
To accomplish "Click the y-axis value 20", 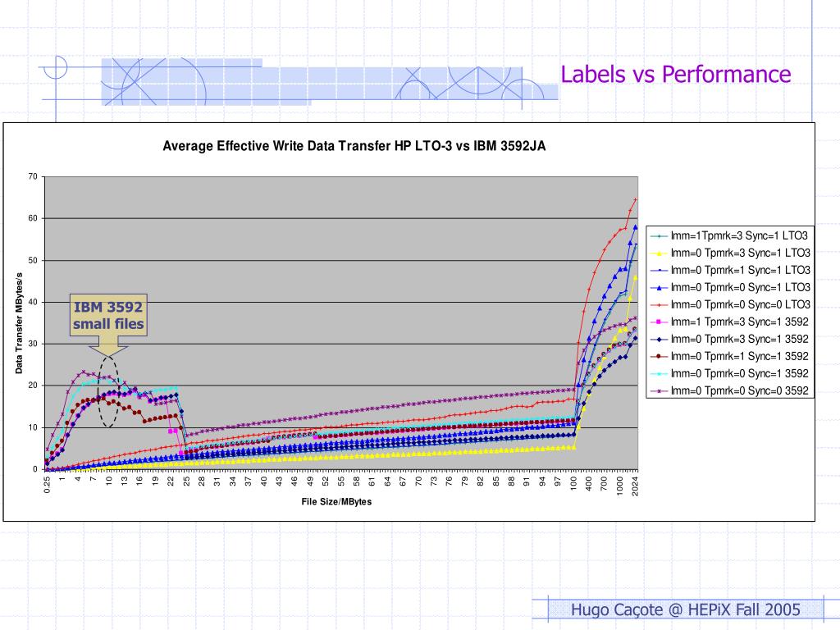I will (x=33, y=386).
